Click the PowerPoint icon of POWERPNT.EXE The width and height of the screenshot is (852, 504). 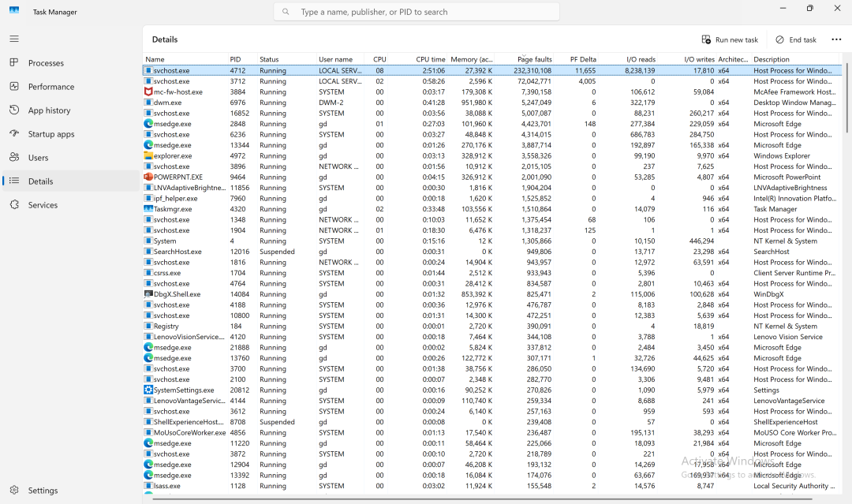pos(148,177)
